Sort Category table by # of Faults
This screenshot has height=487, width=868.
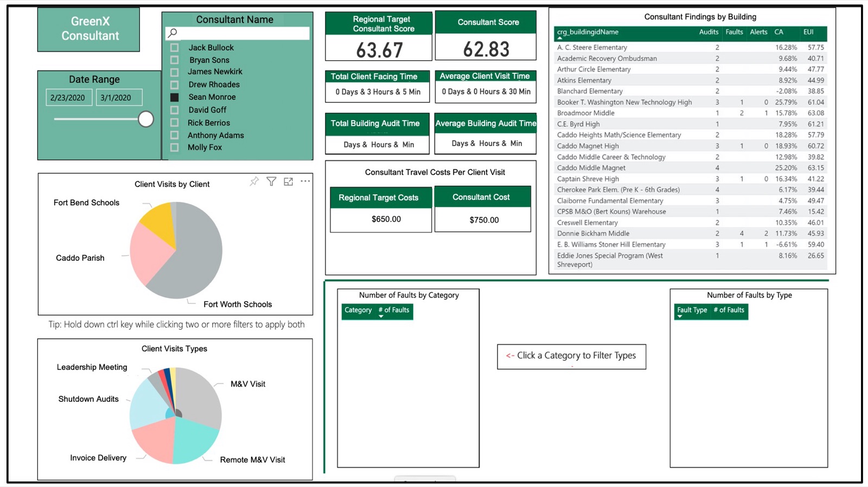394,310
